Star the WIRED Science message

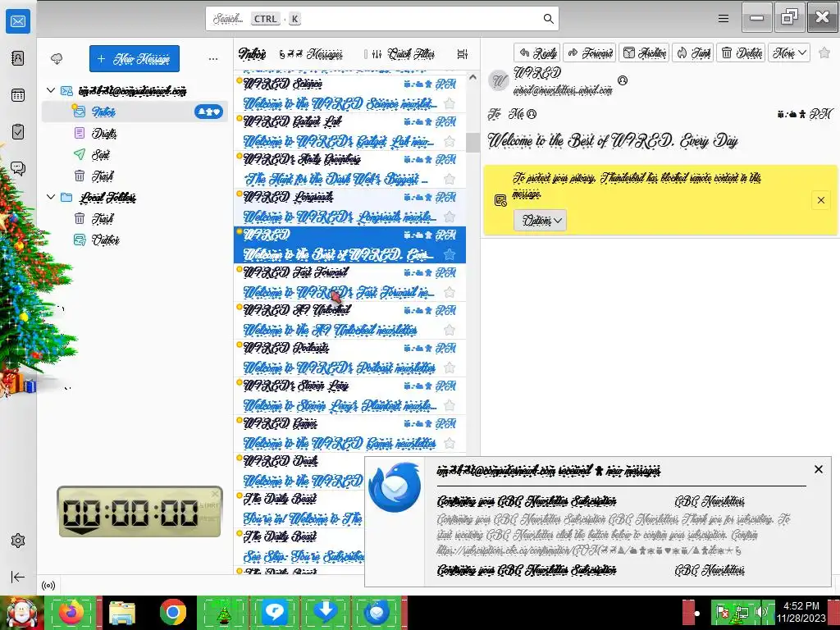point(450,103)
